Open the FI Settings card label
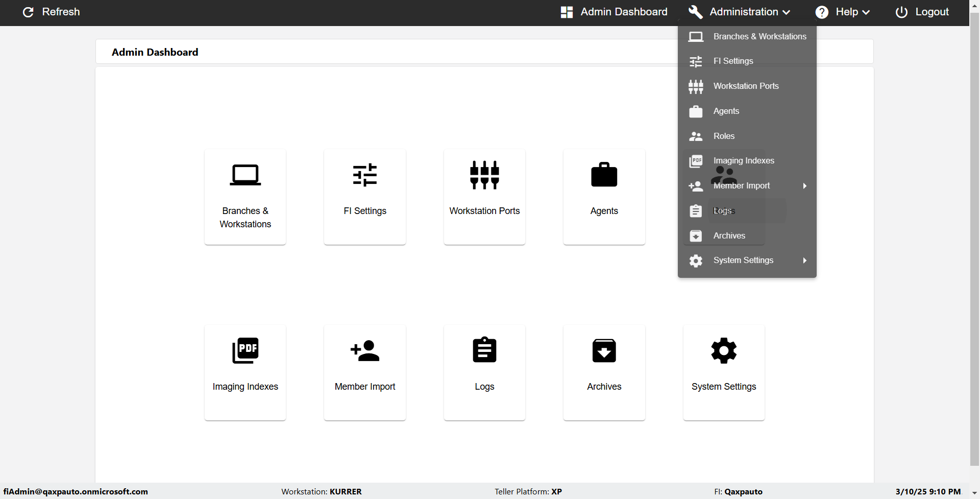 tap(365, 211)
